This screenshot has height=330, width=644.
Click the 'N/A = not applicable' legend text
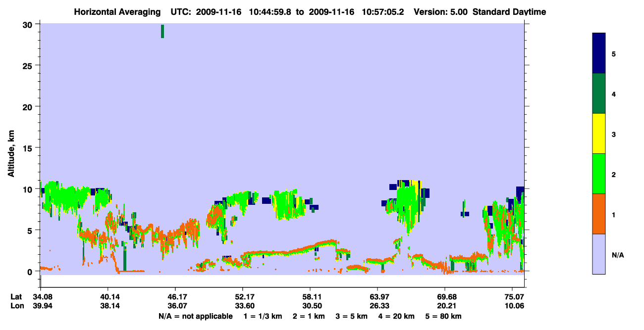click(x=196, y=316)
